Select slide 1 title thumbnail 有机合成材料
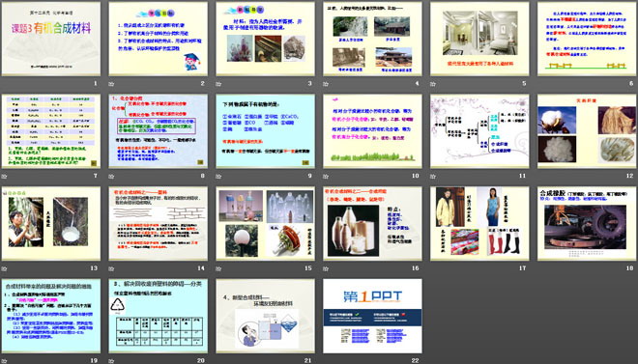 (x=51, y=39)
